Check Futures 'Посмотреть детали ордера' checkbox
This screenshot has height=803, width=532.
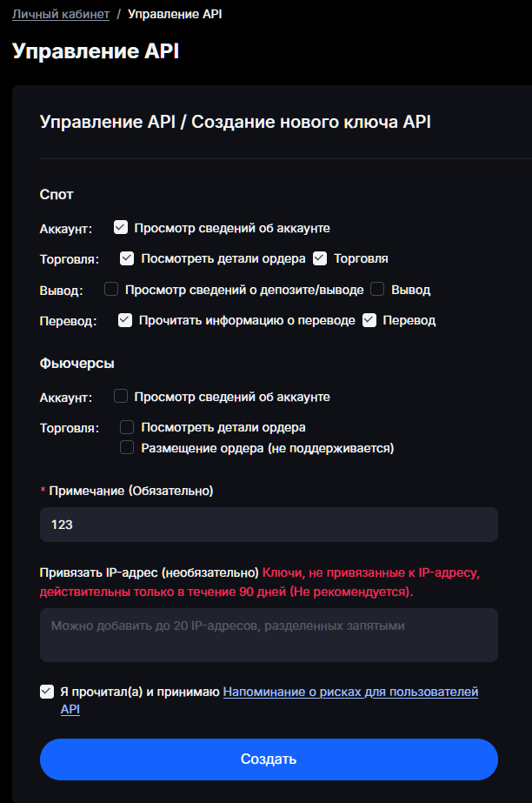(x=127, y=427)
